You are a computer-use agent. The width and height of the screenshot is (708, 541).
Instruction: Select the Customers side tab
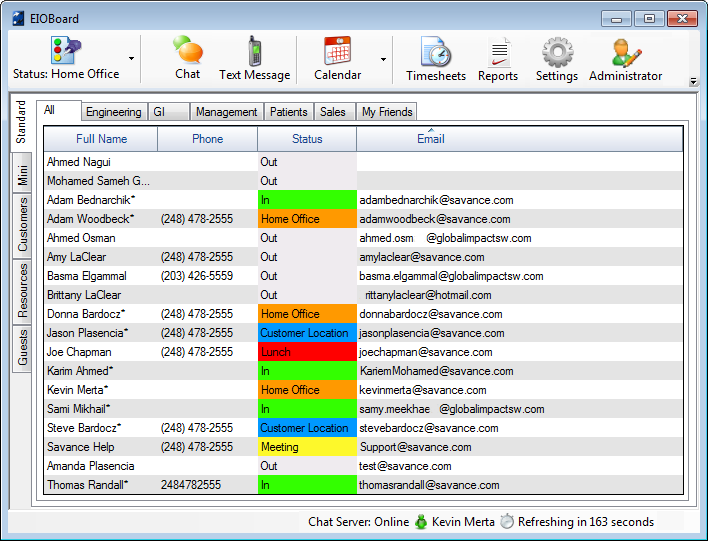(22, 224)
